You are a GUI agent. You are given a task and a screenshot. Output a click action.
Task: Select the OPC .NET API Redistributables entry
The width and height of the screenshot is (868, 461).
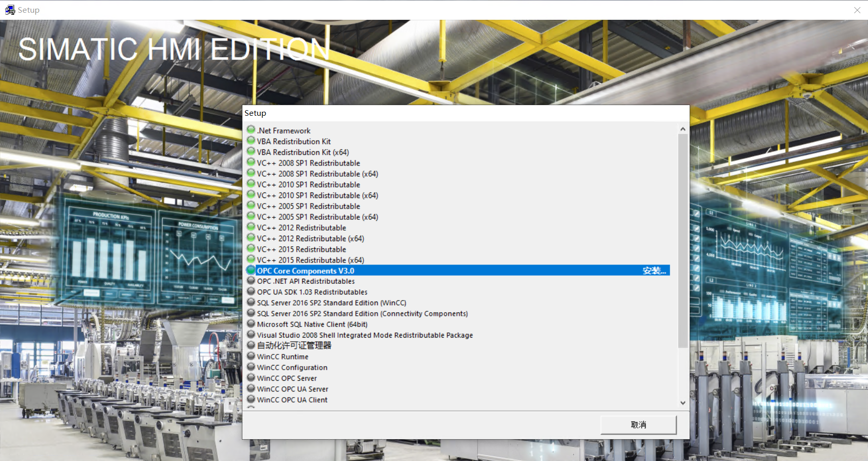point(305,281)
